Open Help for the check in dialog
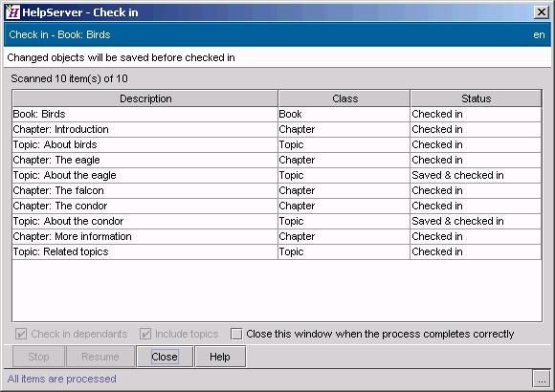Screen dimensions: 555x392 220,357
